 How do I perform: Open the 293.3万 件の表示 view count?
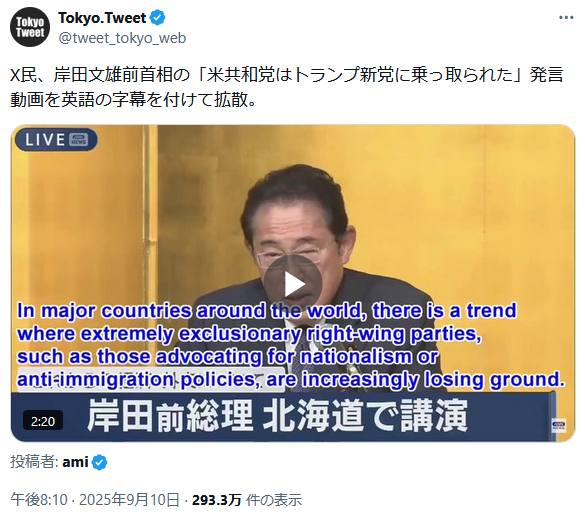click(247, 500)
